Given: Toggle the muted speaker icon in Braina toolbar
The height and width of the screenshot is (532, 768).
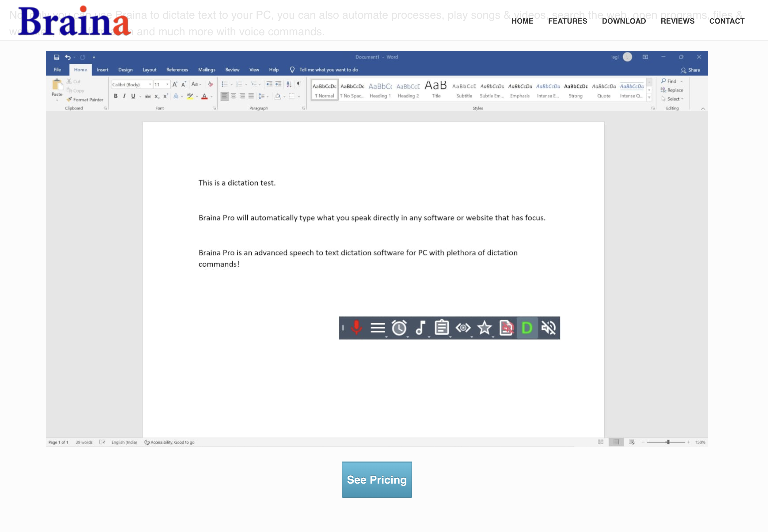Looking at the screenshot, I should [x=548, y=328].
